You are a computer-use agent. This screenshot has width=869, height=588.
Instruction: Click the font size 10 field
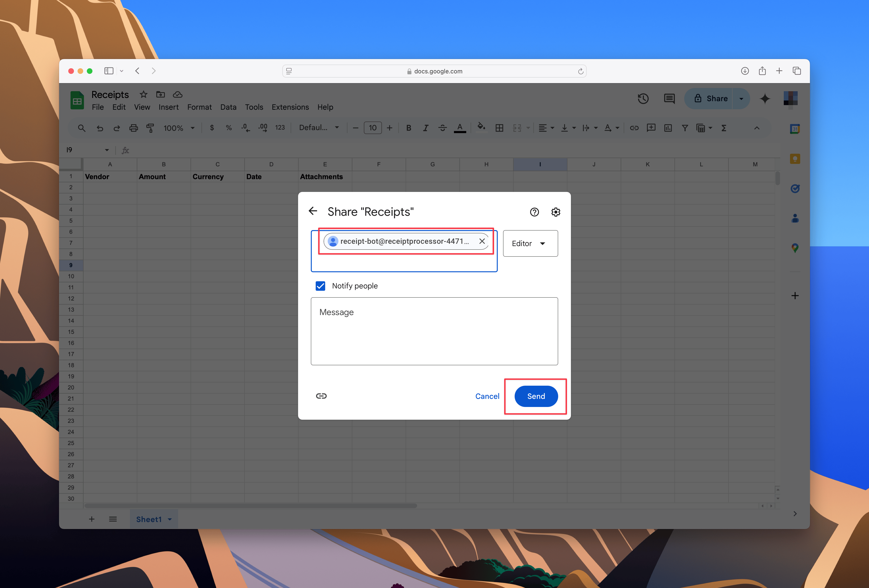coord(373,128)
